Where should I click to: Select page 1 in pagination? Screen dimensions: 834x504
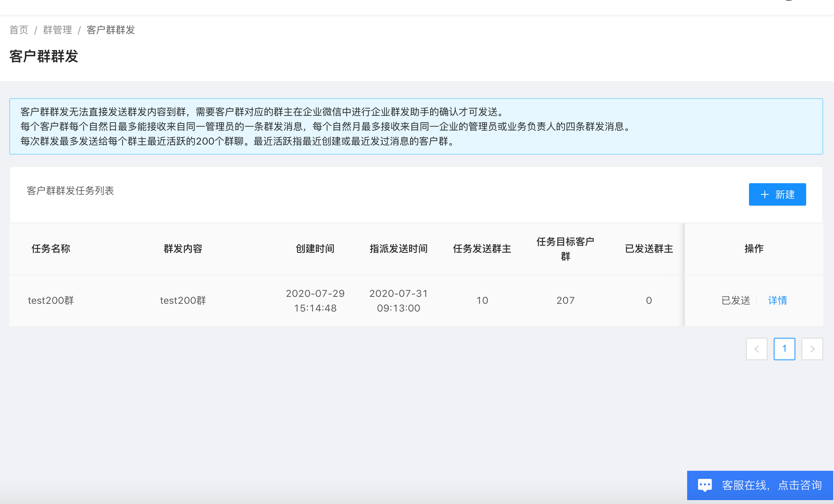[784, 349]
